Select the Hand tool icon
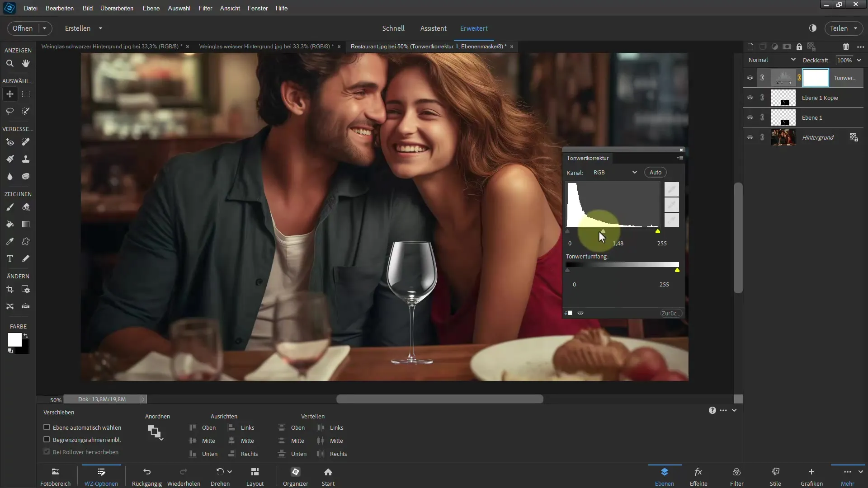This screenshot has height=488, width=868. point(26,64)
